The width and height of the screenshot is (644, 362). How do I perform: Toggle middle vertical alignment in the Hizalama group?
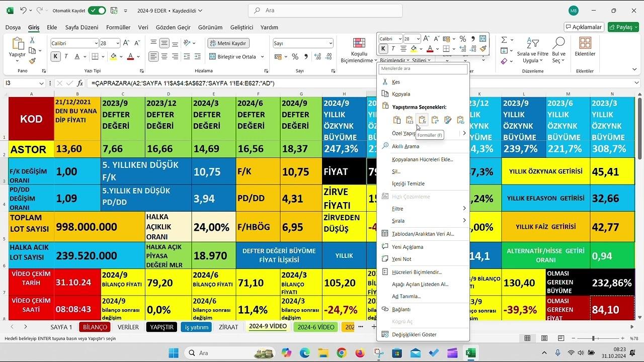165,43
